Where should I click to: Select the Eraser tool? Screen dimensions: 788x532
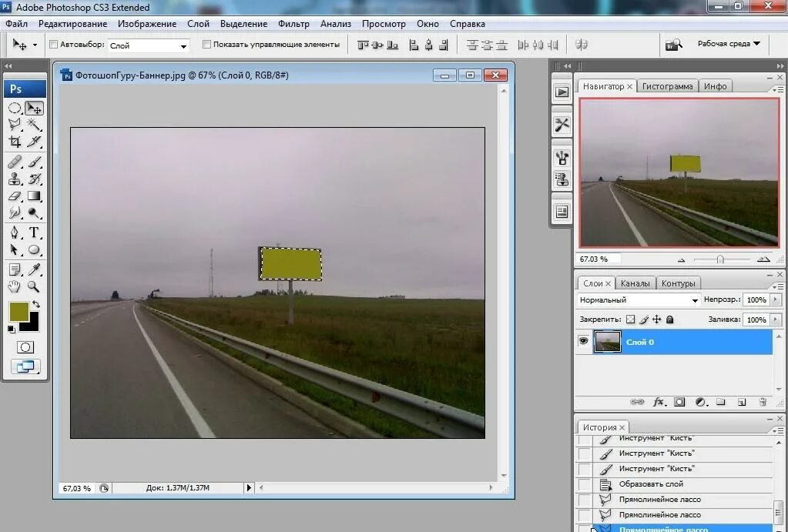(15, 196)
